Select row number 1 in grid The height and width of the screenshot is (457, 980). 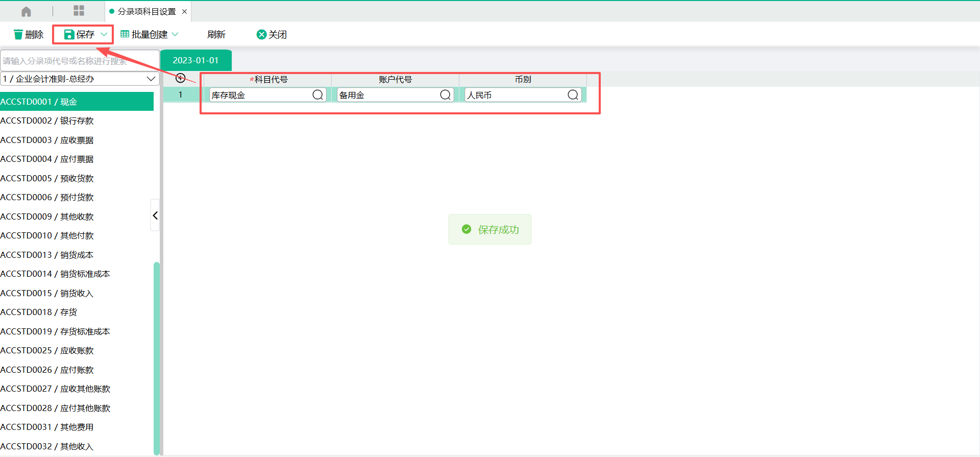point(180,95)
